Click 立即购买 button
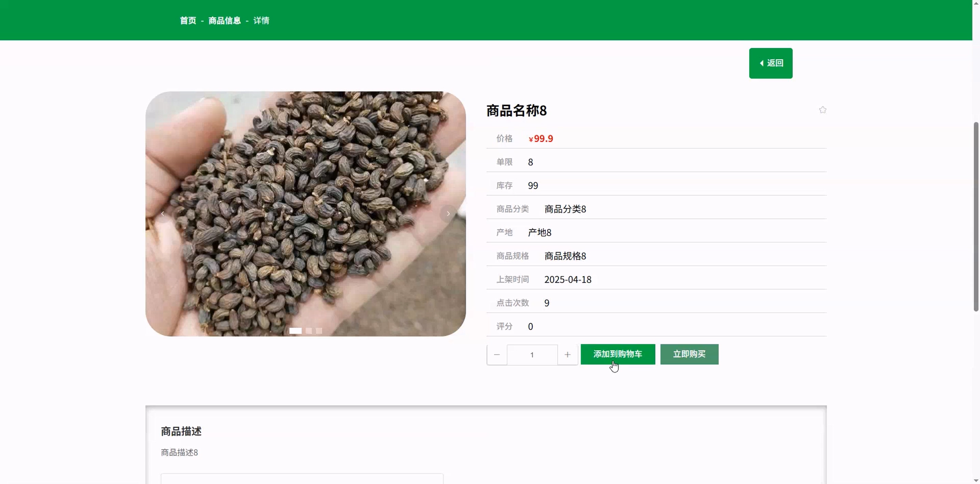This screenshot has height=484, width=980. [689, 354]
